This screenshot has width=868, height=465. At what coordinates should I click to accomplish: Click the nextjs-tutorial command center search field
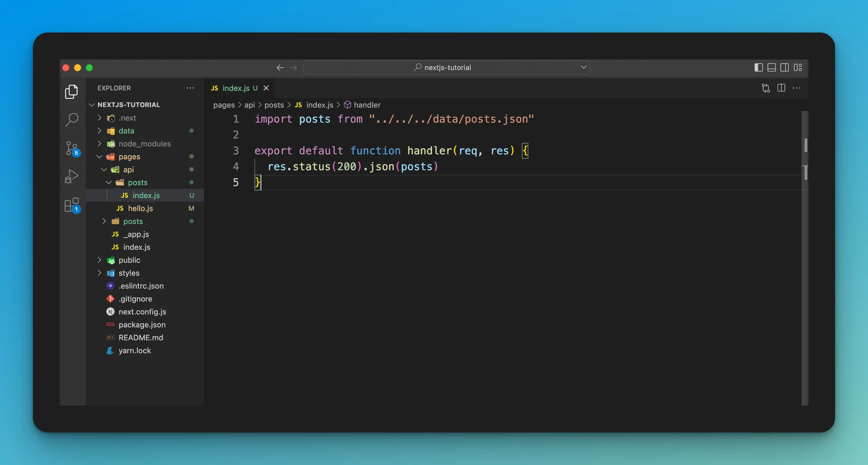[x=446, y=67]
